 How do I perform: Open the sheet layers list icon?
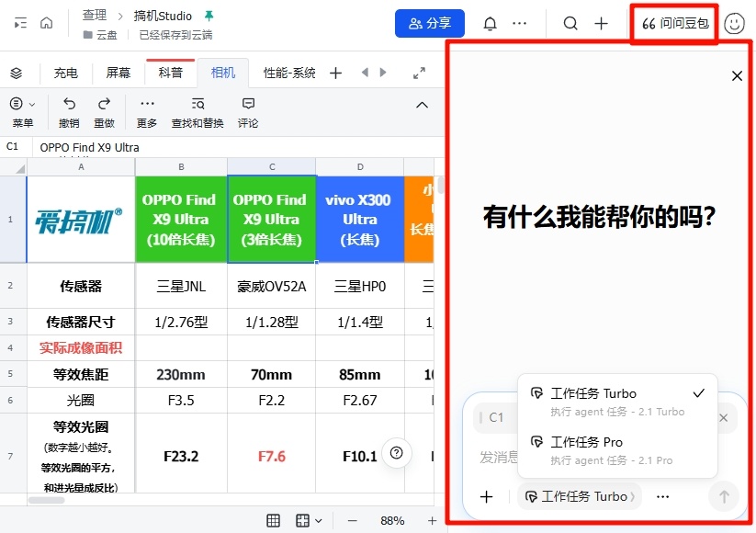coord(17,73)
